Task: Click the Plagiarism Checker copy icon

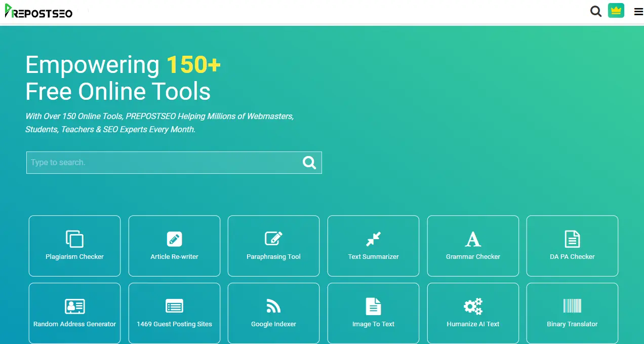Action: pos(74,239)
